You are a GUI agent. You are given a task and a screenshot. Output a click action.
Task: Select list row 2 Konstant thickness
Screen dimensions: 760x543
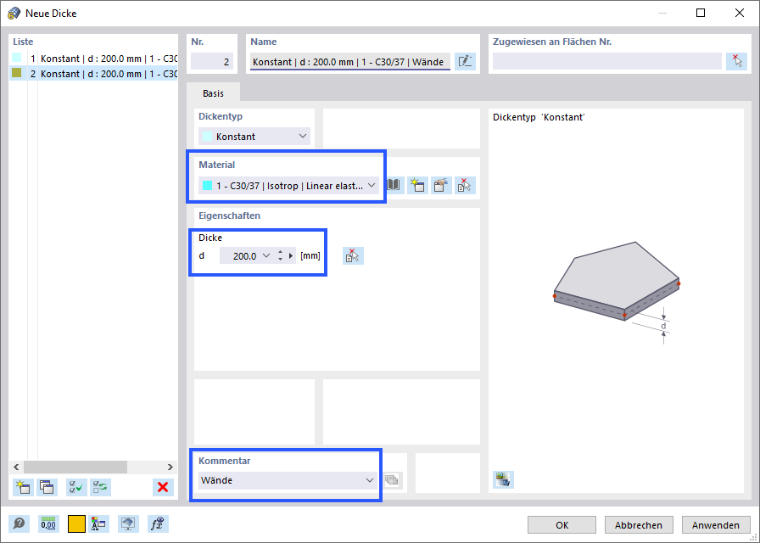tap(94, 73)
